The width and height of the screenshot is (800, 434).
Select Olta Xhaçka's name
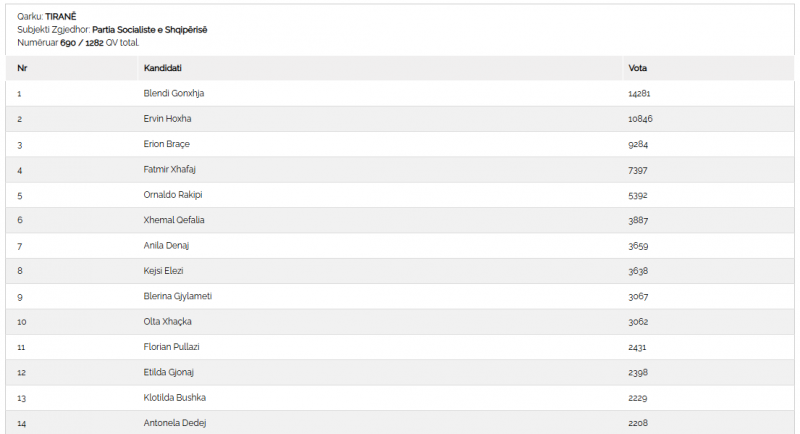167,322
